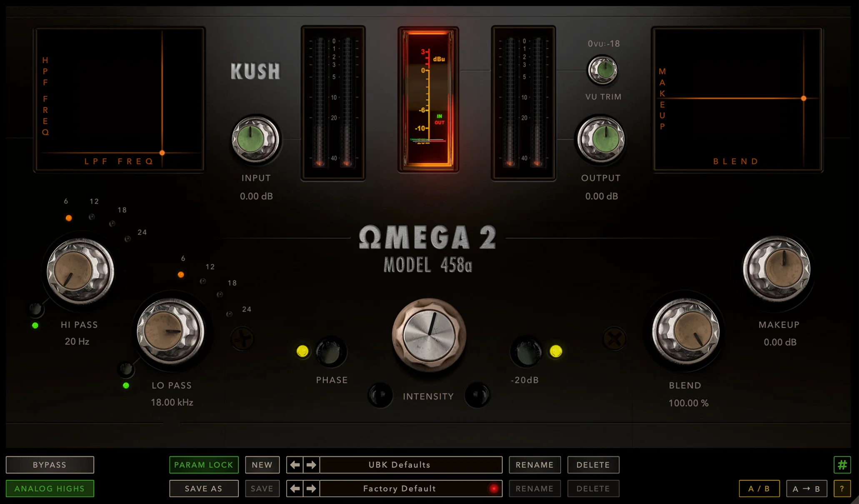
Task: Select the Lo Pass 18 dB slope LED
Action: (220, 294)
